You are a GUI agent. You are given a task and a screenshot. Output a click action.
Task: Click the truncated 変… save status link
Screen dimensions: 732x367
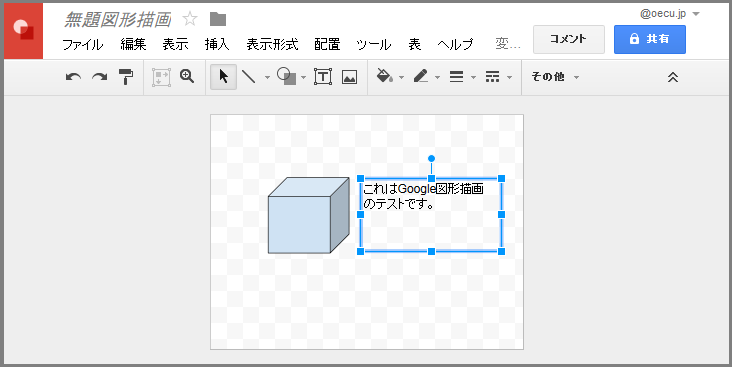507,44
